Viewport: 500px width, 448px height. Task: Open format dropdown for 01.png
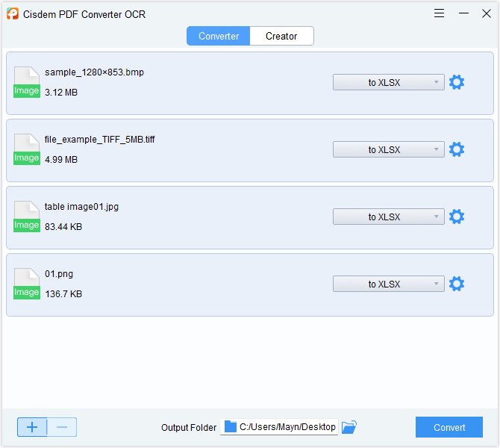(x=388, y=284)
